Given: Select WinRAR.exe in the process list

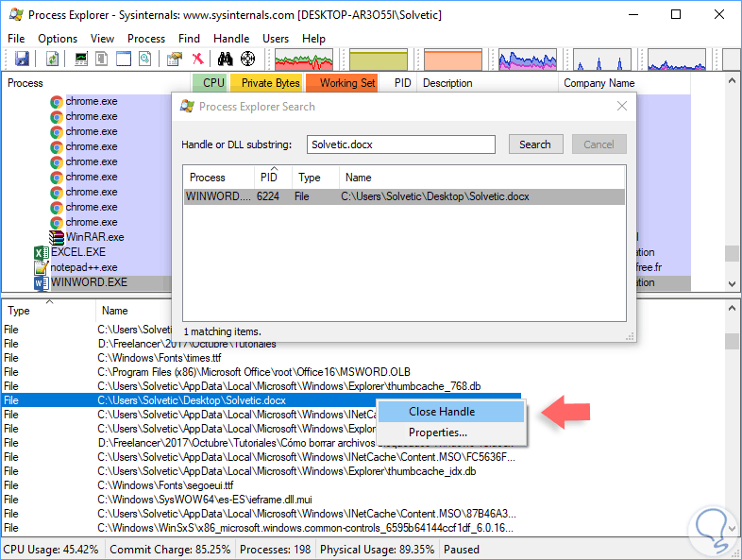Looking at the screenshot, I should [x=94, y=237].
